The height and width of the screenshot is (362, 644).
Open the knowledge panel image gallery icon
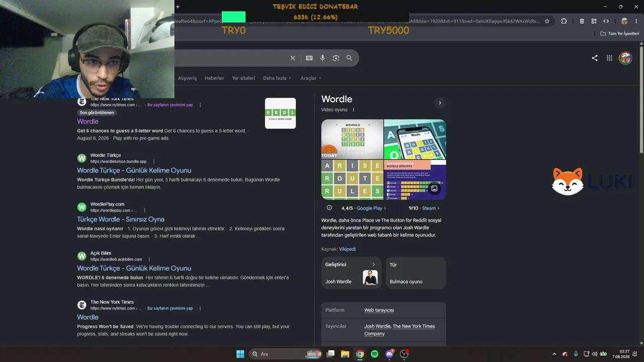(434, 189)
